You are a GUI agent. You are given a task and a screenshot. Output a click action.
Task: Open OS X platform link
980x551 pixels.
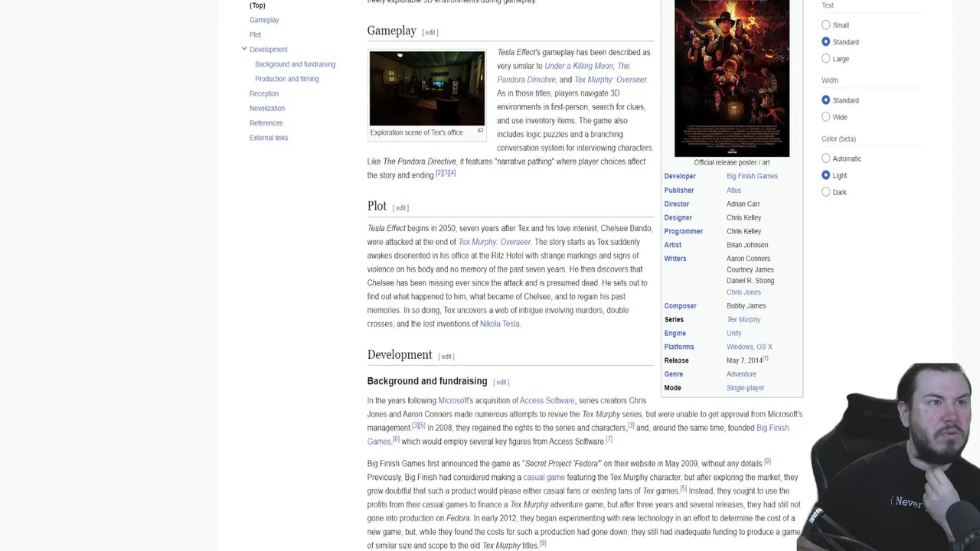pyautogui.click(x=765, y=347)
